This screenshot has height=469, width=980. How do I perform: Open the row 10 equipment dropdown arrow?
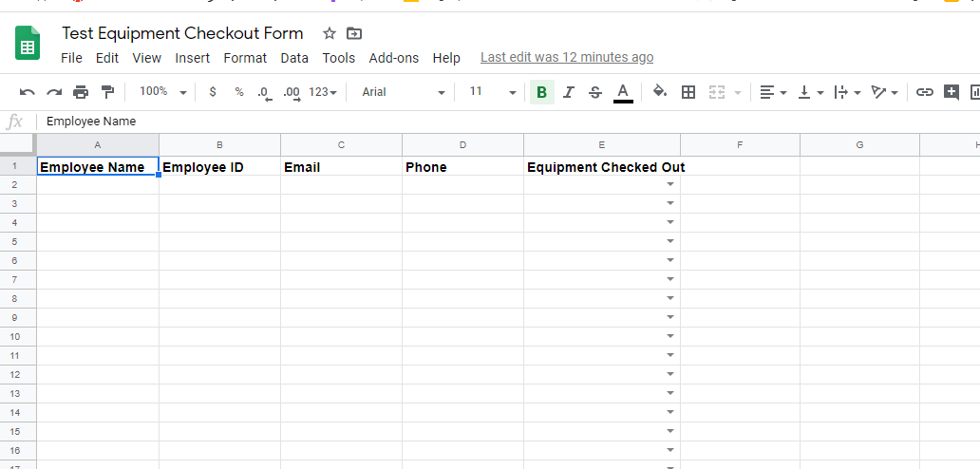[x=670, y=336]
